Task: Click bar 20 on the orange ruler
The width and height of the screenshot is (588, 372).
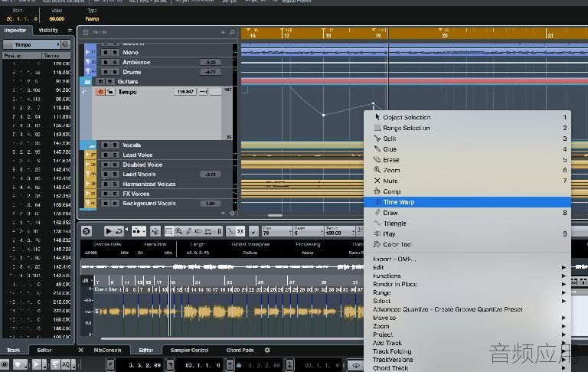Action: (x=444, y=36)
